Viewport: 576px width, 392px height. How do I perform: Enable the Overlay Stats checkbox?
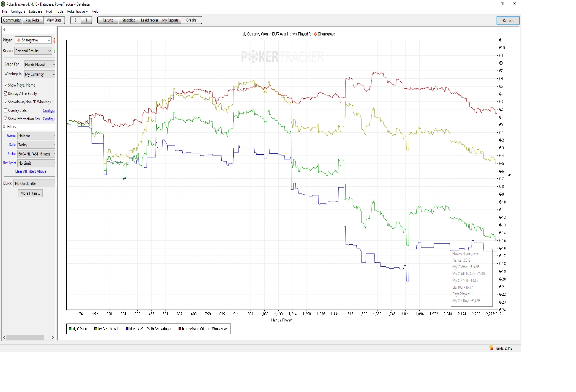5,110
